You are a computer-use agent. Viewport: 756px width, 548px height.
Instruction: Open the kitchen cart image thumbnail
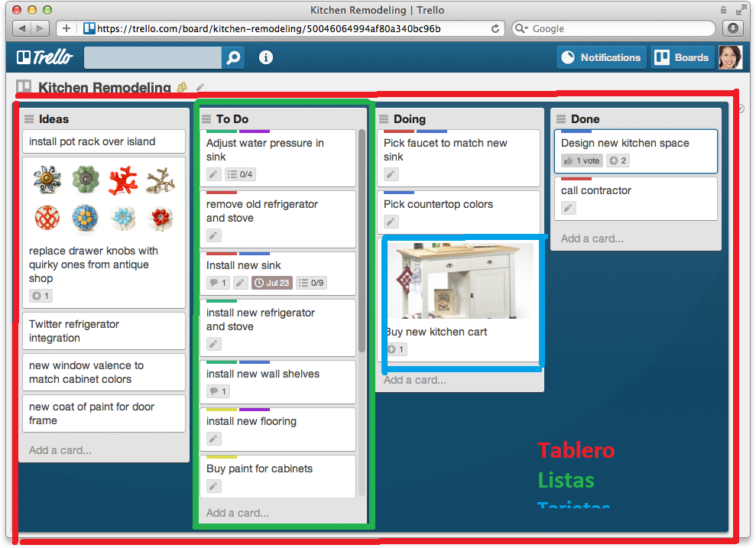[460, 280]
